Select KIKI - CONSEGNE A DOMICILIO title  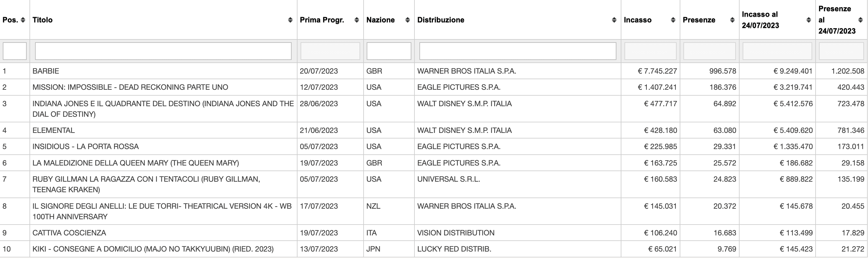pyautogui.click(x=153, y=249)
